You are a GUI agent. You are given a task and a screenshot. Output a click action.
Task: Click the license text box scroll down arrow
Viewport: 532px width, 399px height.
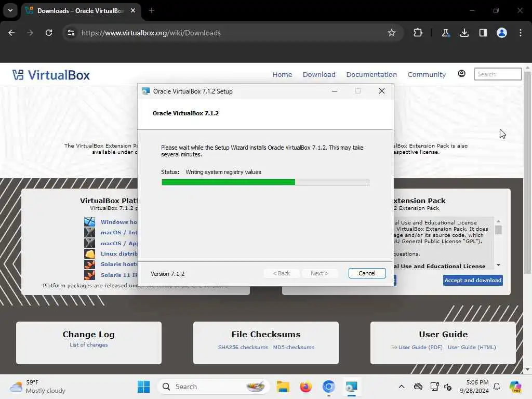click(x=498, y=265)
